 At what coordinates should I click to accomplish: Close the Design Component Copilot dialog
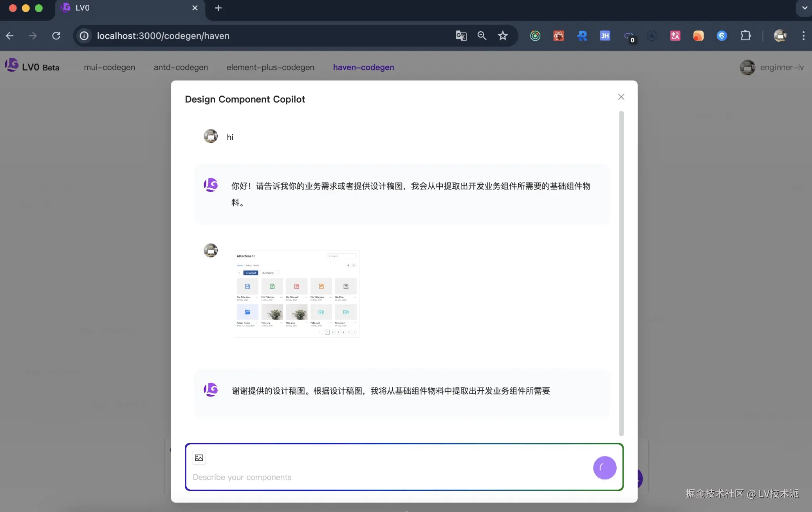point(621,97)
